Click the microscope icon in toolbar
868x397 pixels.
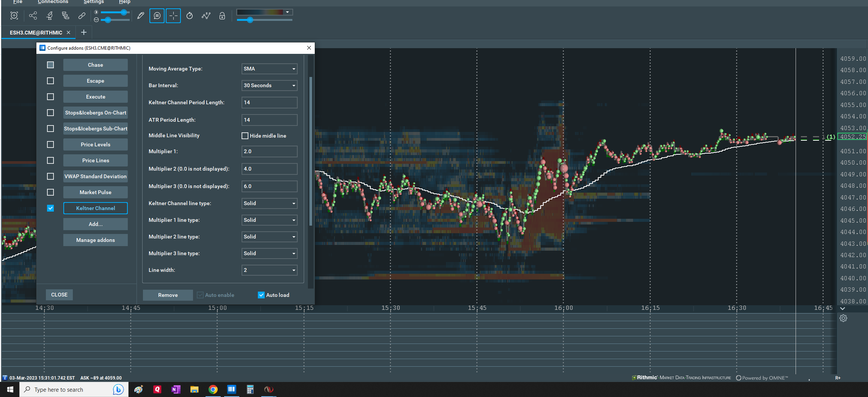(x=49, y=16)
